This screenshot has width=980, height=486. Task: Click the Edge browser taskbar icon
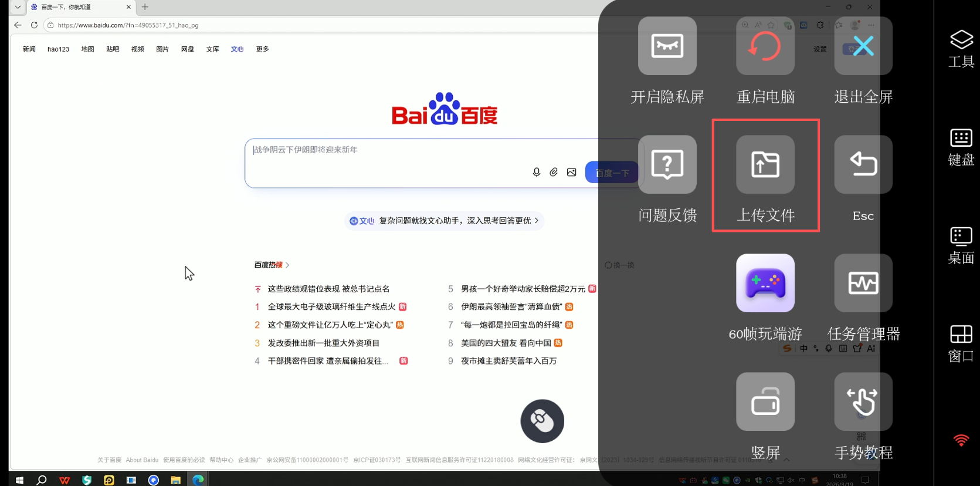(x=198, y=480)
